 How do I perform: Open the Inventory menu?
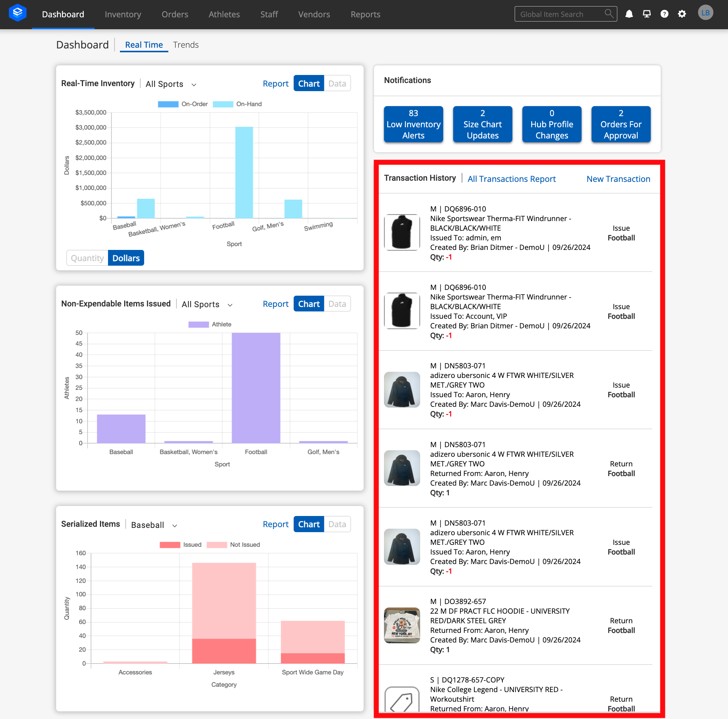[123, 14]
